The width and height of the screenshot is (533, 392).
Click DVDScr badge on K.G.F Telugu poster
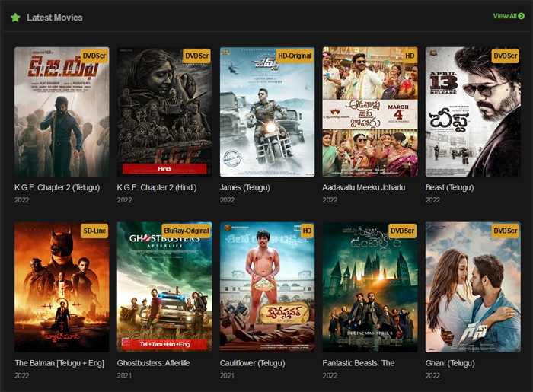pyautogui.click(x=94, y=56)
